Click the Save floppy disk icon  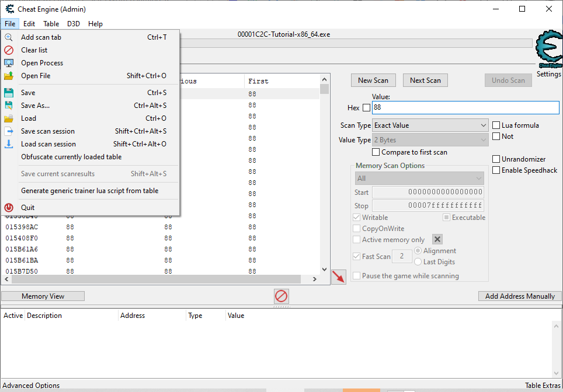(x=9, y=93)
